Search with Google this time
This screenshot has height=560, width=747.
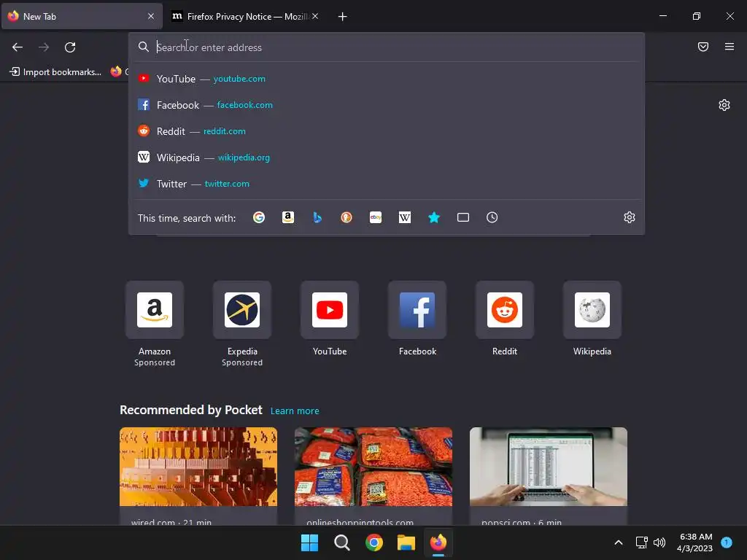tap(259, 217)
